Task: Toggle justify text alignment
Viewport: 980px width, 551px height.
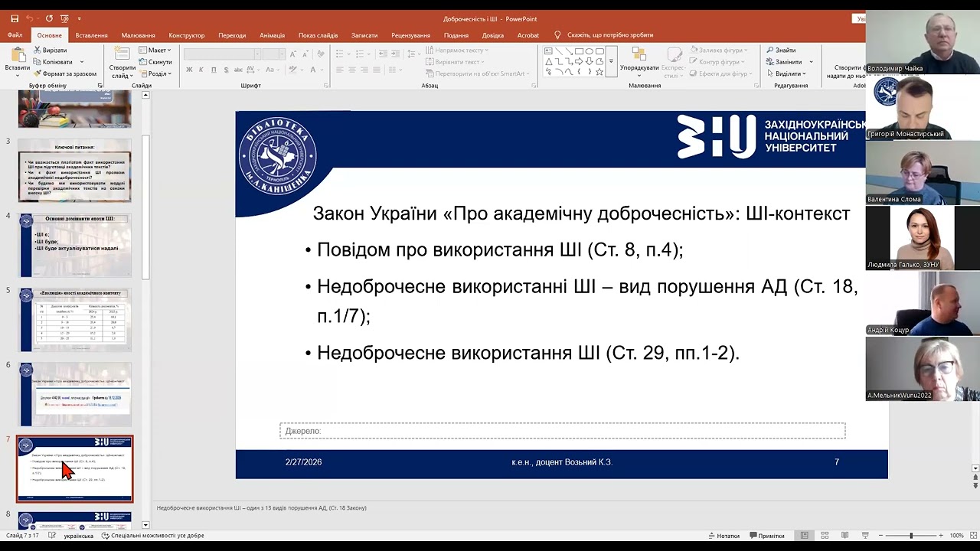Action: point(376,70)
